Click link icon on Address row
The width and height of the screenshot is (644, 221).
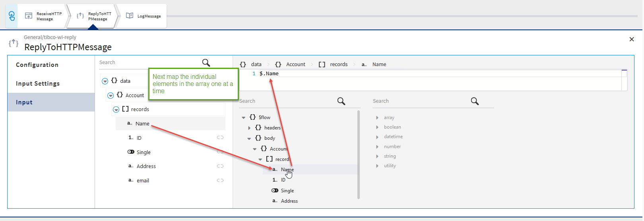click(220, 166)
